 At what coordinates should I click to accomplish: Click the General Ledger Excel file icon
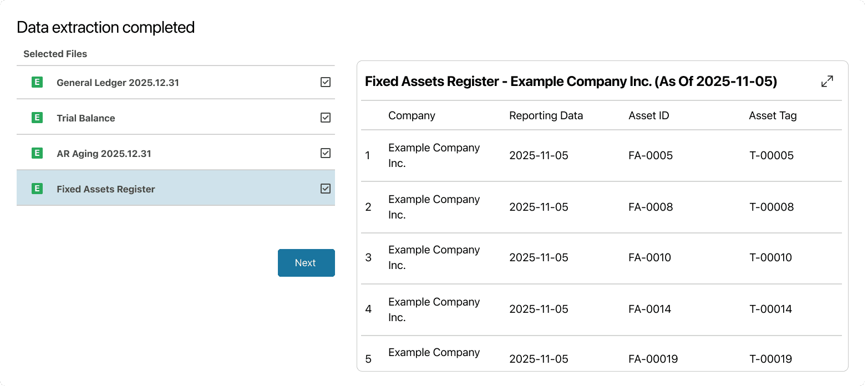click(x=37, y=83)
